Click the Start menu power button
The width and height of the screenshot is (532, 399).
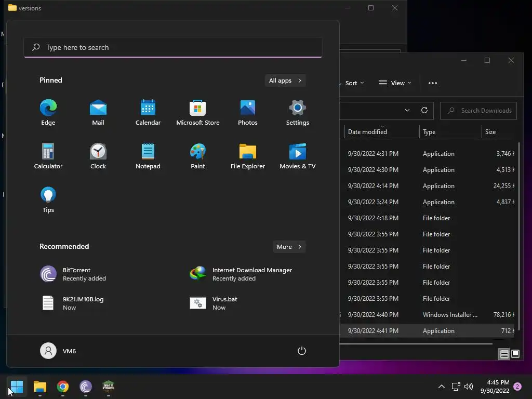click(302, 351)
